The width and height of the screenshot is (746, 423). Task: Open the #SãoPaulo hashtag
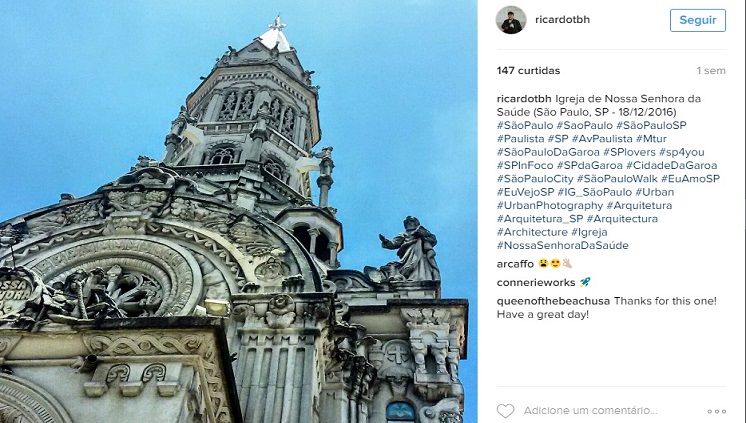tap(525, 125)
